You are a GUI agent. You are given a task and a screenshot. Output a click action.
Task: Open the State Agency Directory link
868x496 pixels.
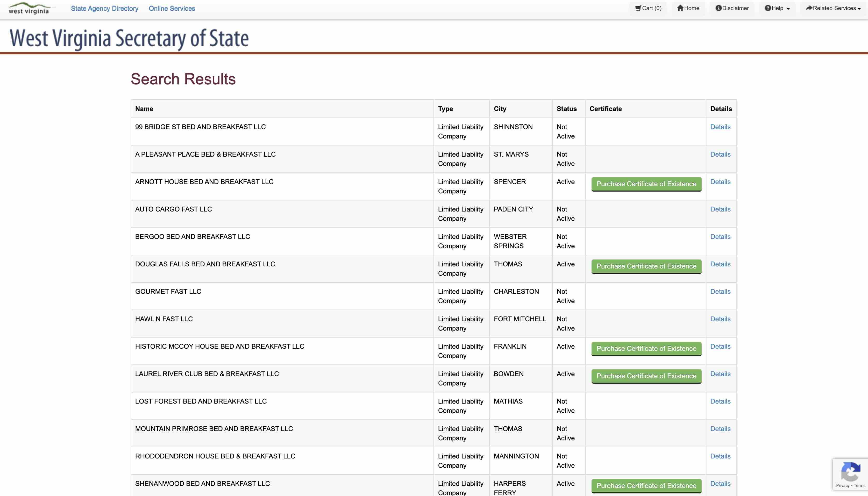click(104, 9)
